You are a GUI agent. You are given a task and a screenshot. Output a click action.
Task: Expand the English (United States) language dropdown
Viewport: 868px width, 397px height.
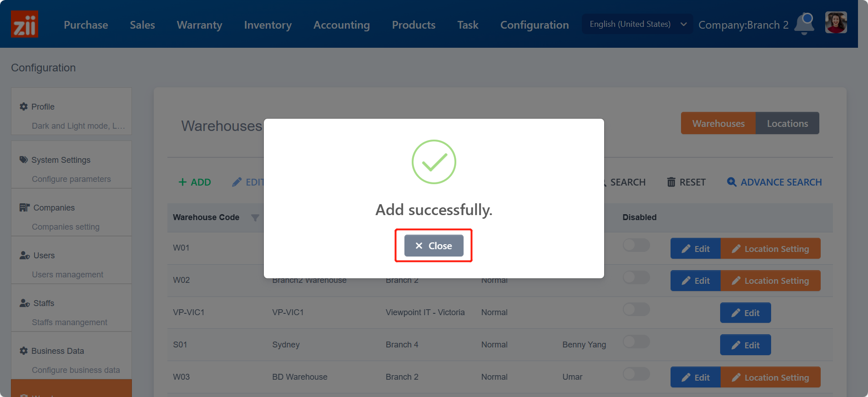[637, 24]
